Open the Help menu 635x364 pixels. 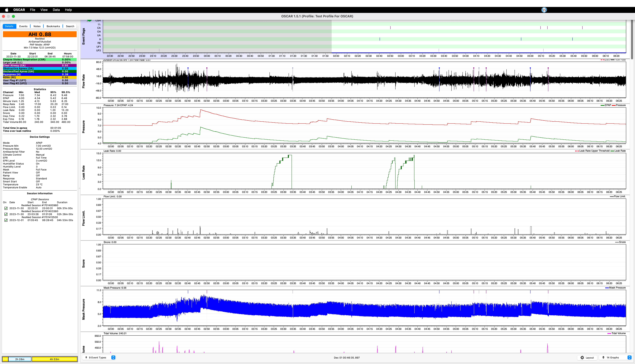[68, 10]
